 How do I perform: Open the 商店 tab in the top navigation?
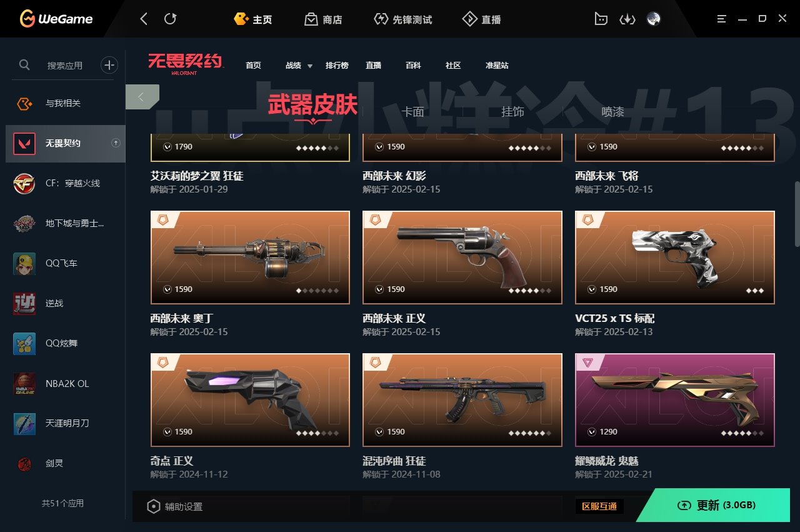(x=324, y=19)
